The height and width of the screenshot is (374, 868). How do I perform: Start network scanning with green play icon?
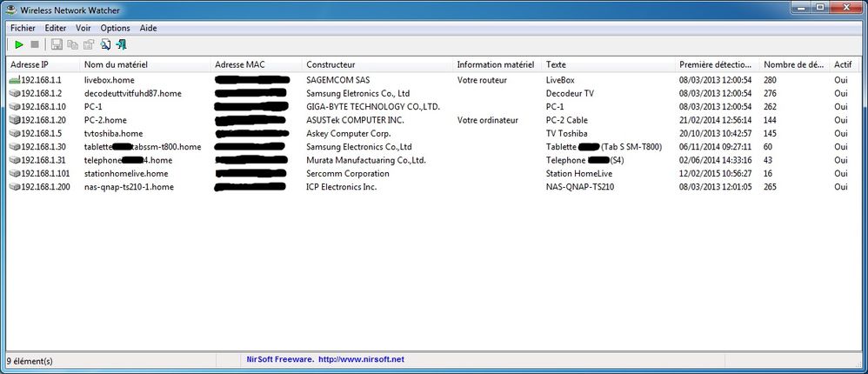(x=19, y=45)
